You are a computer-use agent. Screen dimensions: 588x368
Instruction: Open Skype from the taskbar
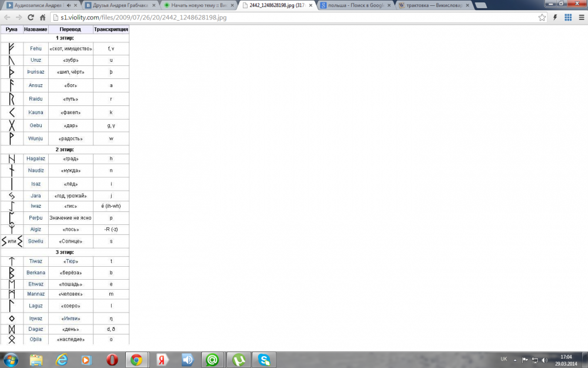coord(263,360)
